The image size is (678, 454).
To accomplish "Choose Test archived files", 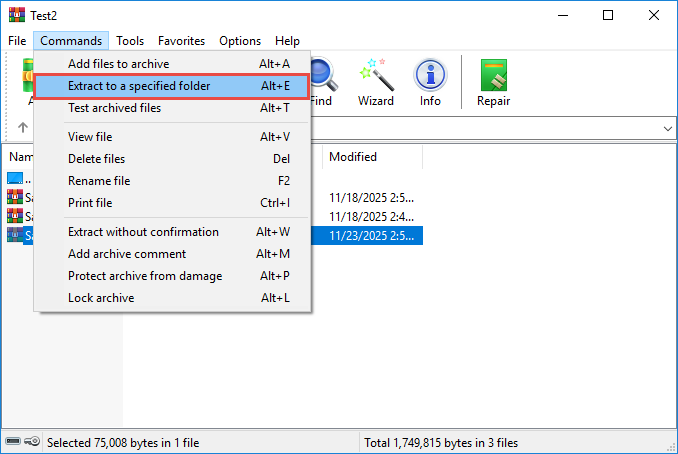I will click(x=172, y=108).
